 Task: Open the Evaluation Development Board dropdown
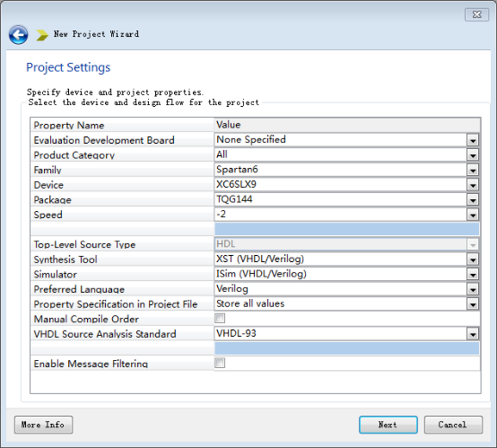pos(473,140)
